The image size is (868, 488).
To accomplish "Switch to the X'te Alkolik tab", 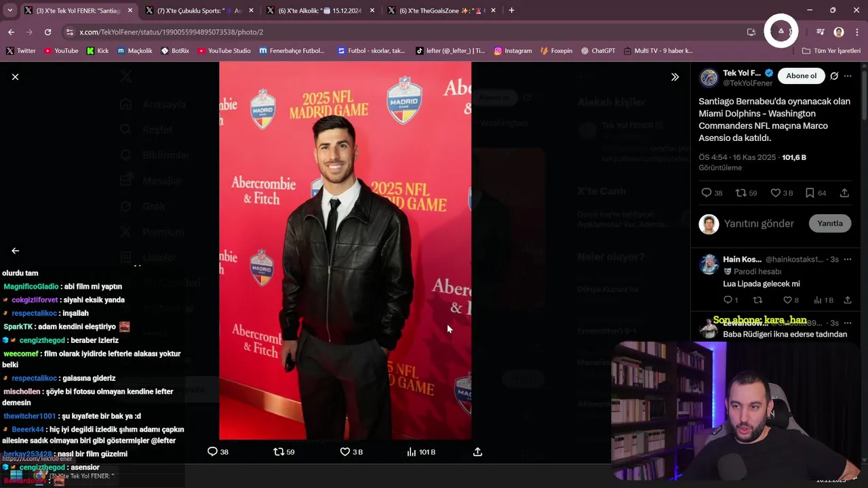I will pos(319,11).
